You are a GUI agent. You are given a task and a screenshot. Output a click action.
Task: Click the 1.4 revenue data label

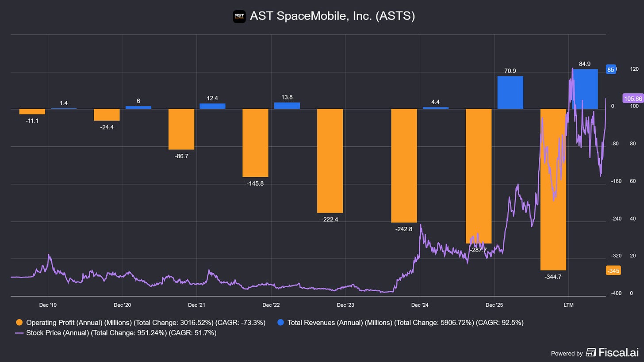64,103
